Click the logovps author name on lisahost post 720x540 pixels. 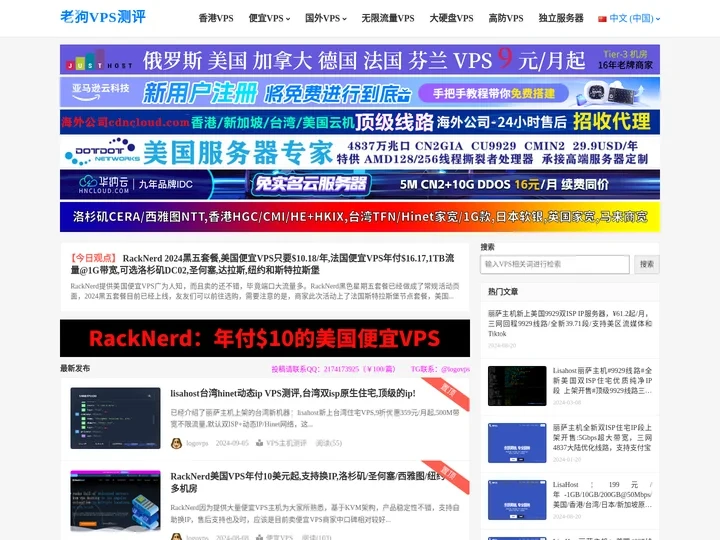[x=197, y=443]
